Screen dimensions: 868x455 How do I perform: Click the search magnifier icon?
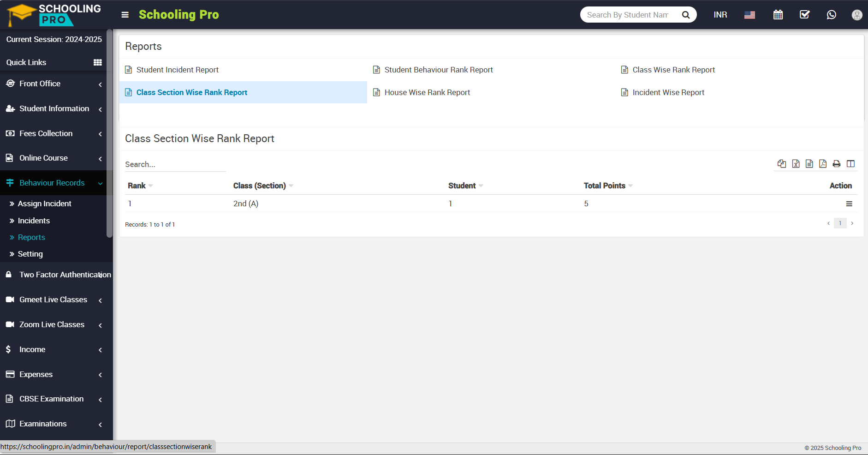686,15
